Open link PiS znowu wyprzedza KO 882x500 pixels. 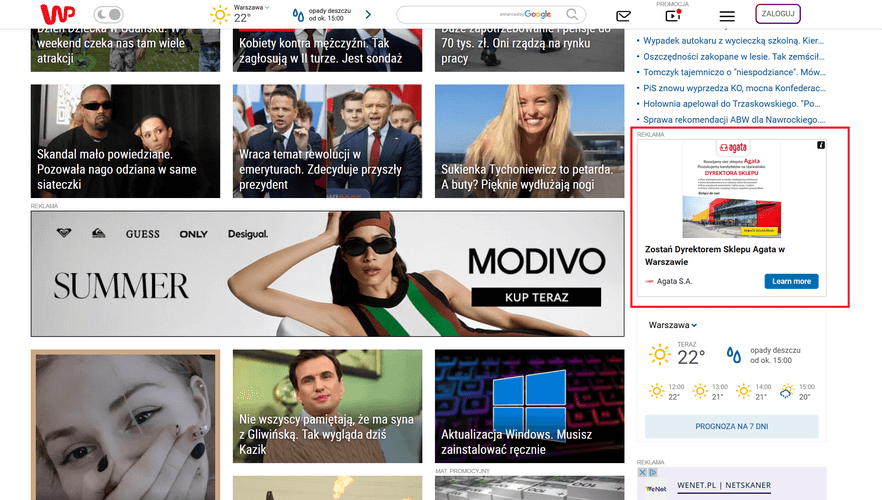[734, 88]
